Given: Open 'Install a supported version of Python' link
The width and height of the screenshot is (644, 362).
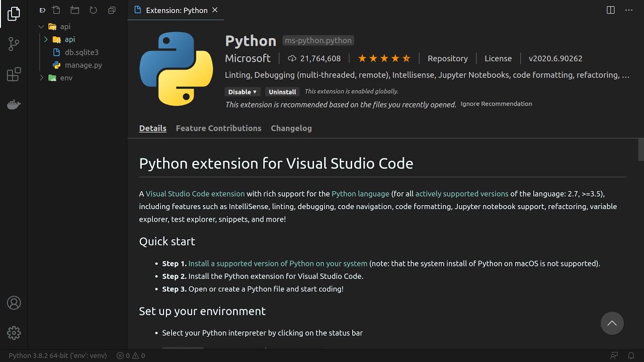Looking at the screenshot, I should point(278,263).
